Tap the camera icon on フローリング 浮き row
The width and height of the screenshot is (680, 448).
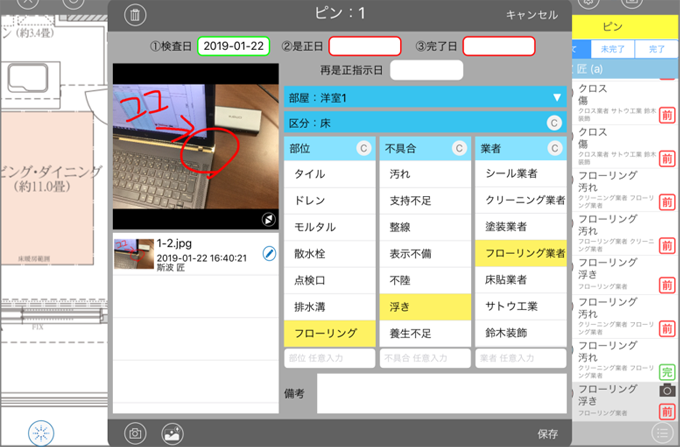click(x=667, y=390)
